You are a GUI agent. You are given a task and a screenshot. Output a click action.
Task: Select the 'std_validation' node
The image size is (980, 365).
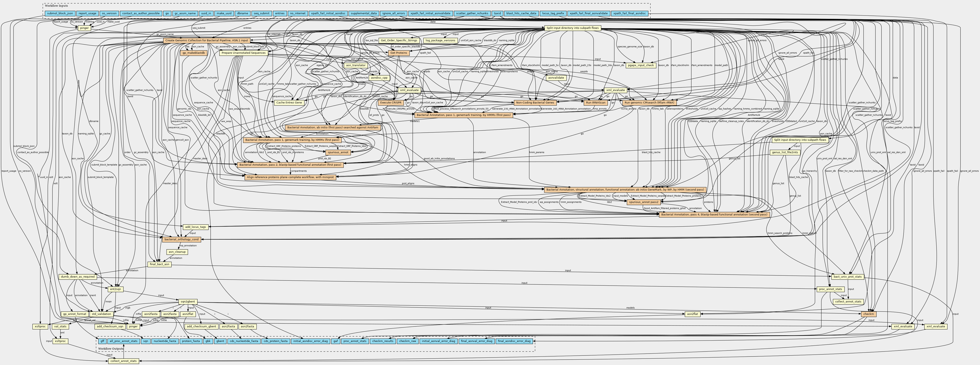(102, 314)
